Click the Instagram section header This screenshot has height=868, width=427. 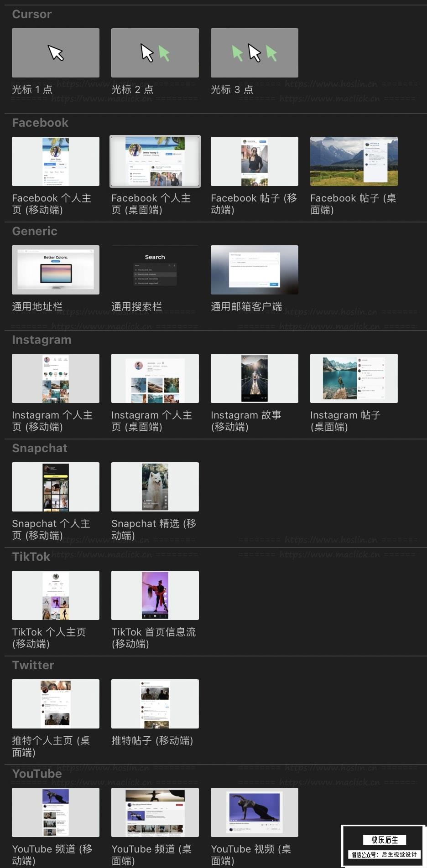[42, 340]
